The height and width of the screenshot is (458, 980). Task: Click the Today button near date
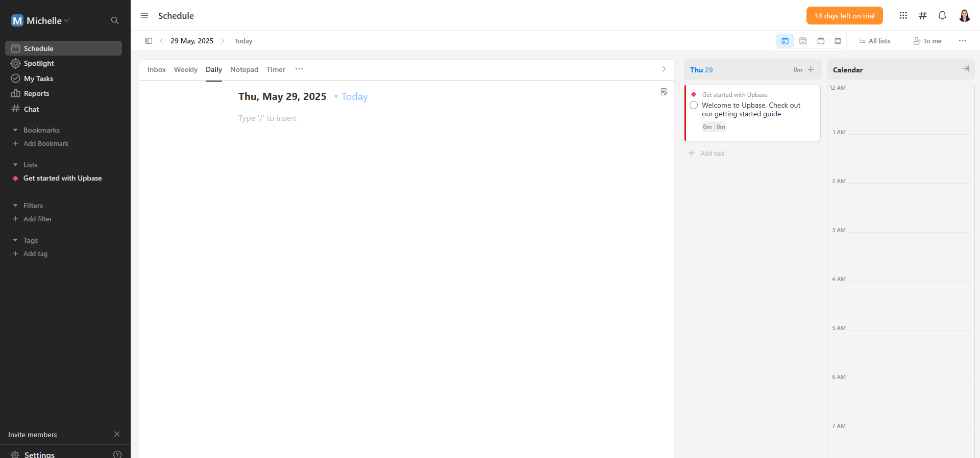243,41
